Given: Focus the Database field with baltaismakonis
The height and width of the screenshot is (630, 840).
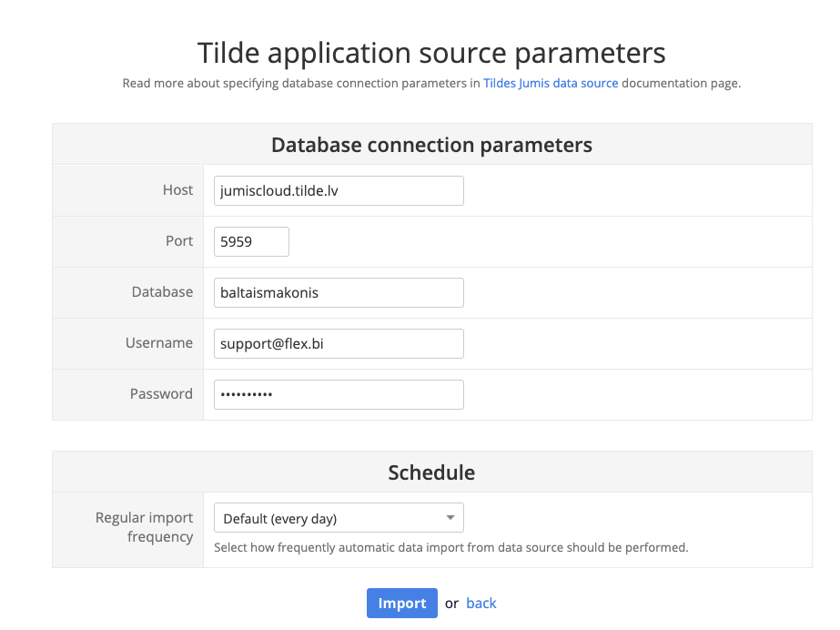Looking at the screenshot, I should point(338,292).
